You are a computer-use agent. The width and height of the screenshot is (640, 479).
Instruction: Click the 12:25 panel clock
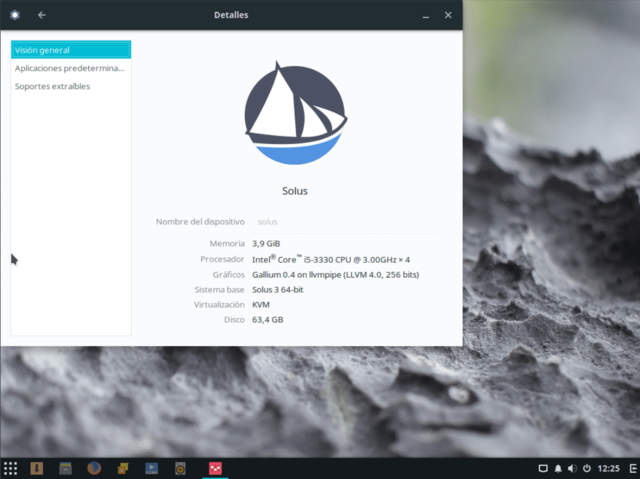tap(608, 468)
